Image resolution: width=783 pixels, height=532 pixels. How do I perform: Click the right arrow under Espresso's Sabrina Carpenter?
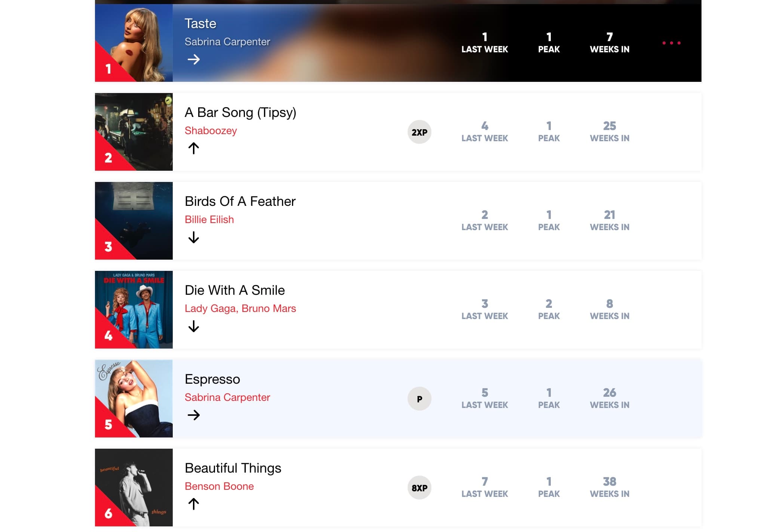coord(193,415)
